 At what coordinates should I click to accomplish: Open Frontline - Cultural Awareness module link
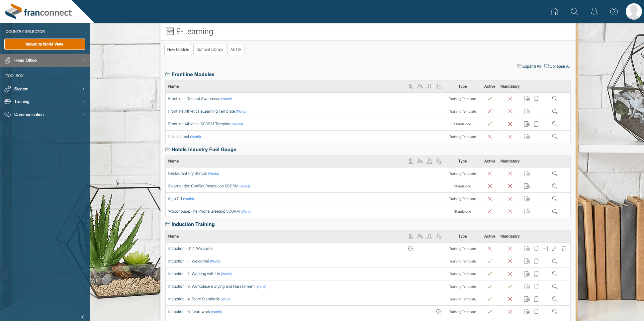coord(194,99)
